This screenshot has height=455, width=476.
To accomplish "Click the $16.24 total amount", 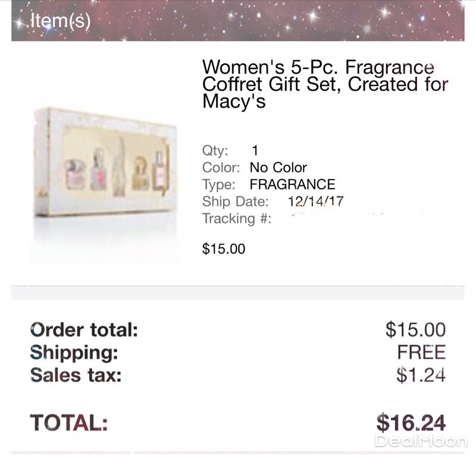I will pyautogui.click(x=411, y=422).
